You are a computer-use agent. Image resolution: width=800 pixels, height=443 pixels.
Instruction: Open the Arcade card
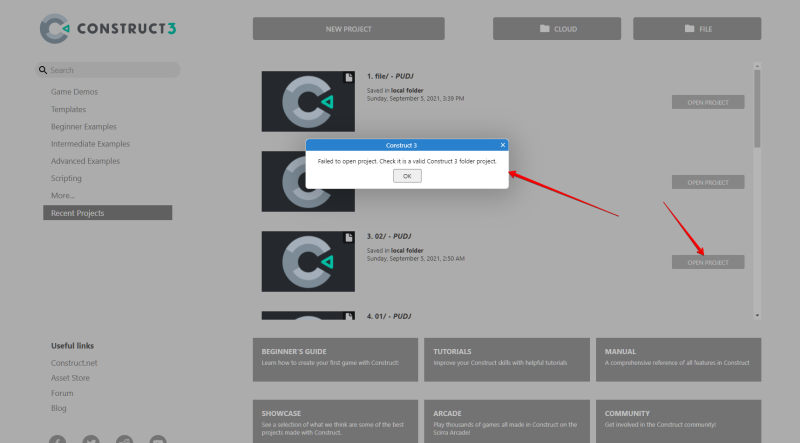507,422
